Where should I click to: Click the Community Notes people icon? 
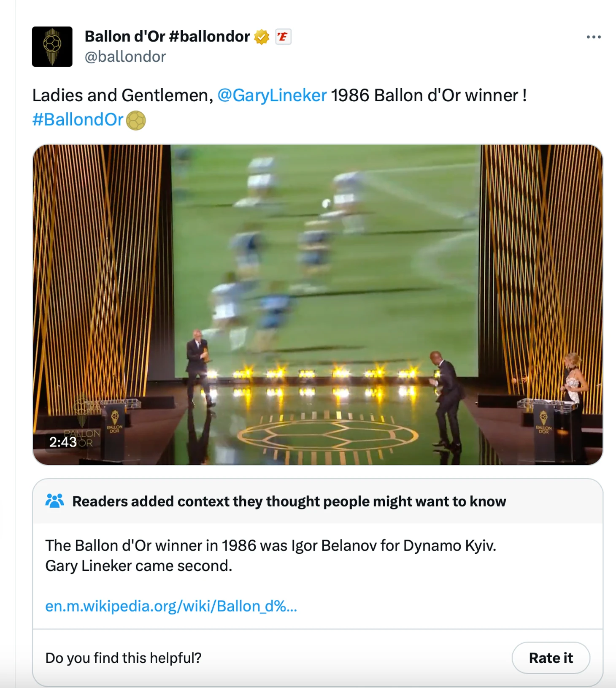coord(54,501)
